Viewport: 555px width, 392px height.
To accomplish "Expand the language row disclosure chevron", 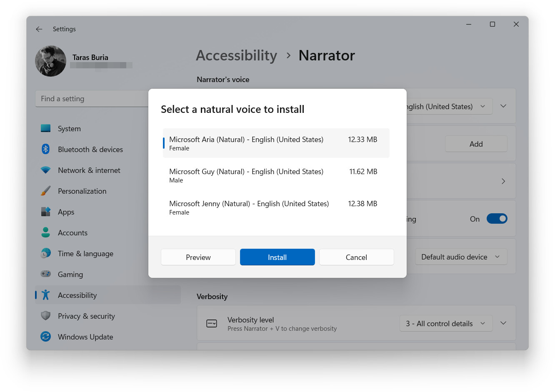I will pyautogui.click(x=503, y=106).
